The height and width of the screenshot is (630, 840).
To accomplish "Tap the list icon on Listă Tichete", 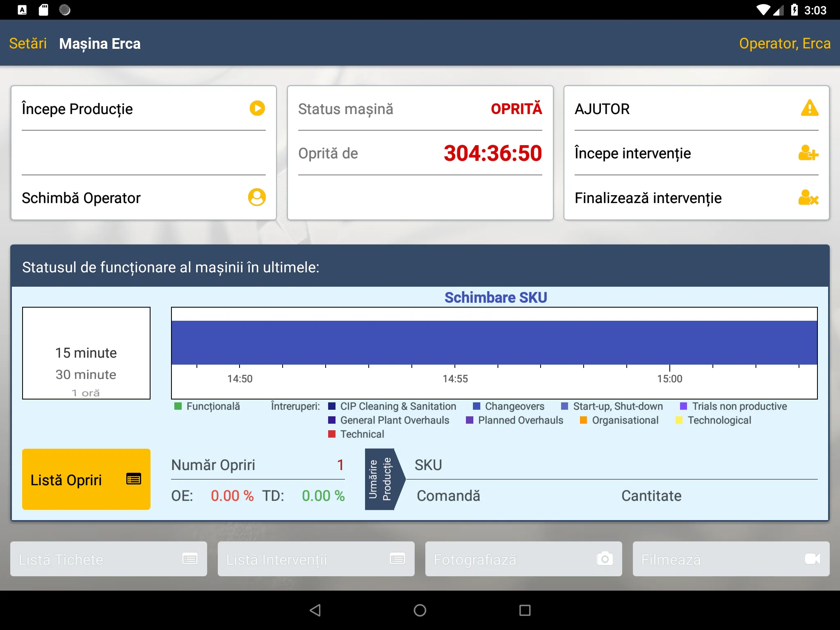I will [x=189, y=559].
